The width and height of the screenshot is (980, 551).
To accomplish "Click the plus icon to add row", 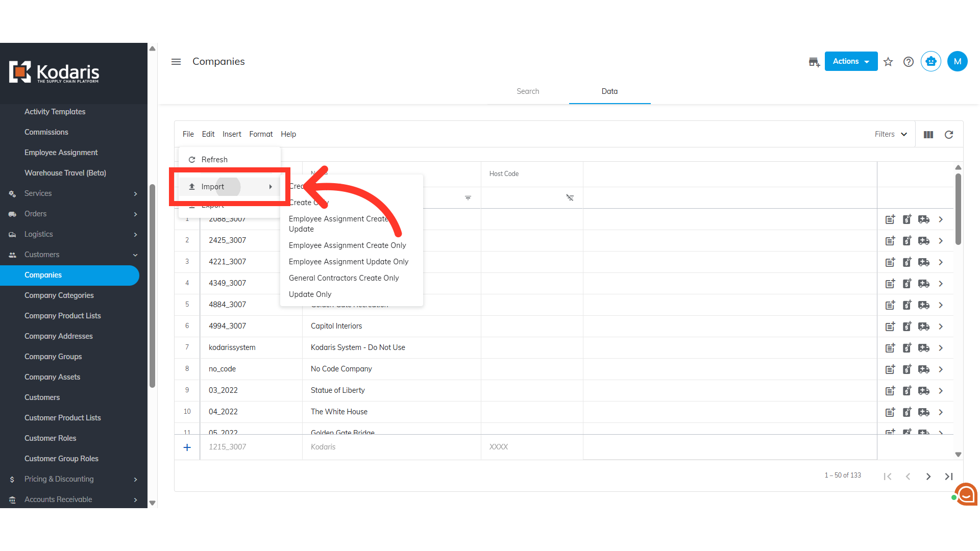I will click(187, 447).
